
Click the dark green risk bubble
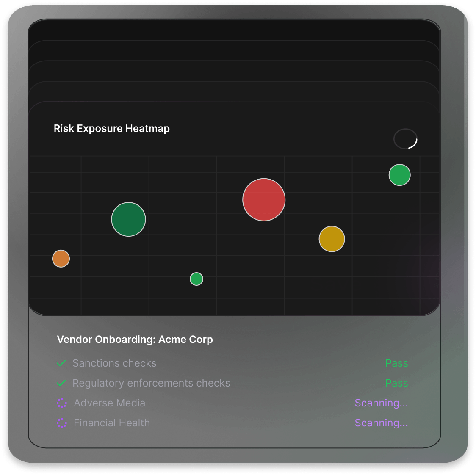(x=128, y=219)
